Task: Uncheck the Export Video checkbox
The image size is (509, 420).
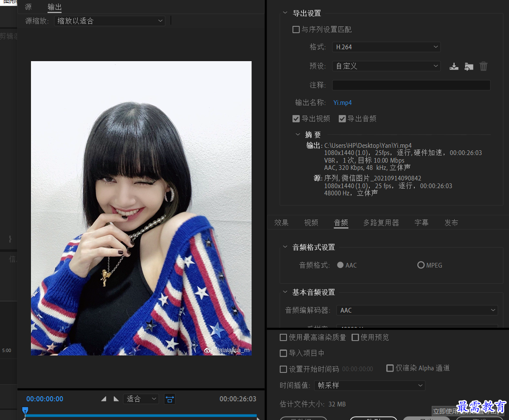Action: (x=296, y=118)
